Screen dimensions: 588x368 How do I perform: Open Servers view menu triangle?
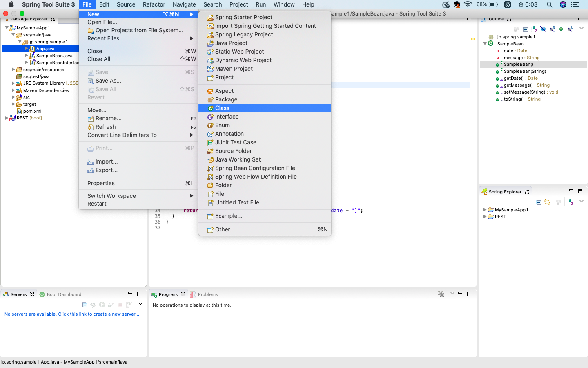pos(140,304)
